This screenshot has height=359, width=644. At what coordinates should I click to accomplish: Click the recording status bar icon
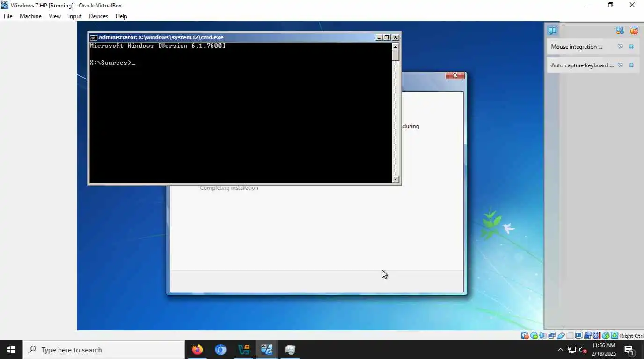[587, 336]
